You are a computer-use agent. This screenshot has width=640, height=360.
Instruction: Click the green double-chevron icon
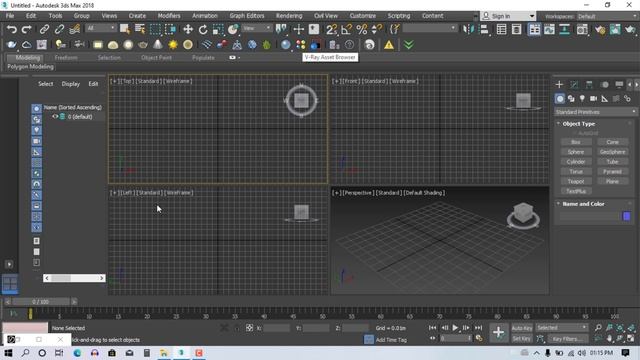(x=409, y=44)
